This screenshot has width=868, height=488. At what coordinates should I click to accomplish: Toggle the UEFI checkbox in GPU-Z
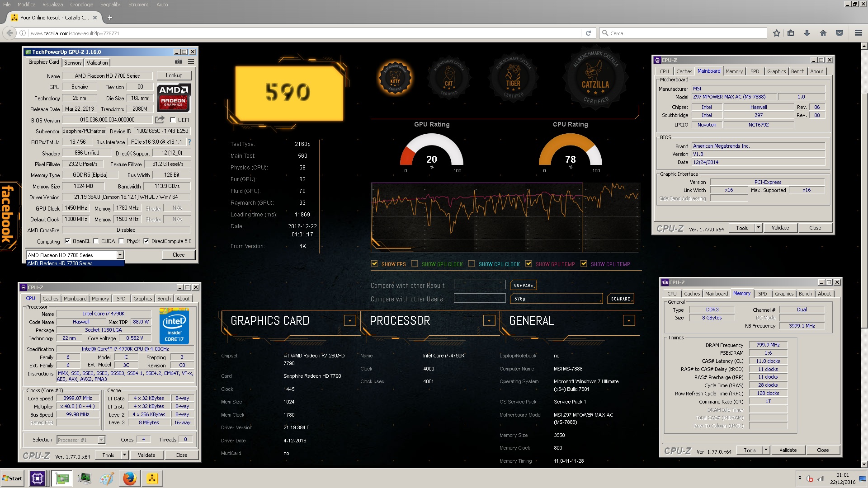click(173, 120)
